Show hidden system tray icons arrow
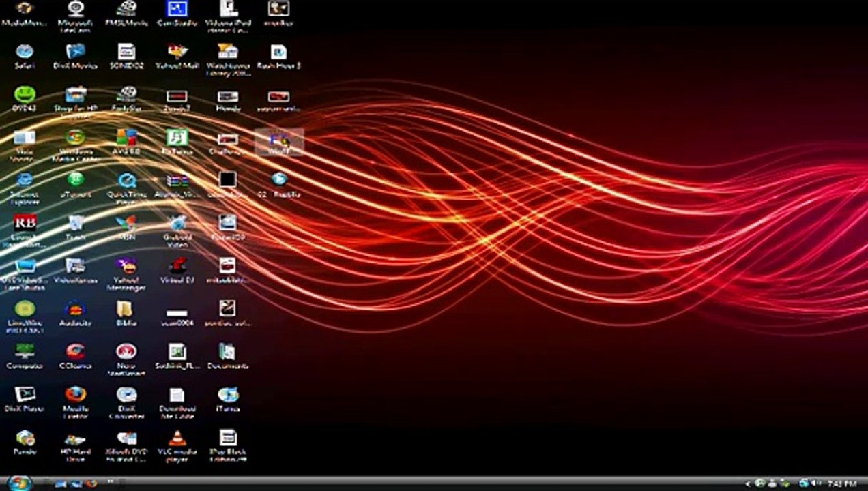 pyautogui.click(x=747, y=483)
